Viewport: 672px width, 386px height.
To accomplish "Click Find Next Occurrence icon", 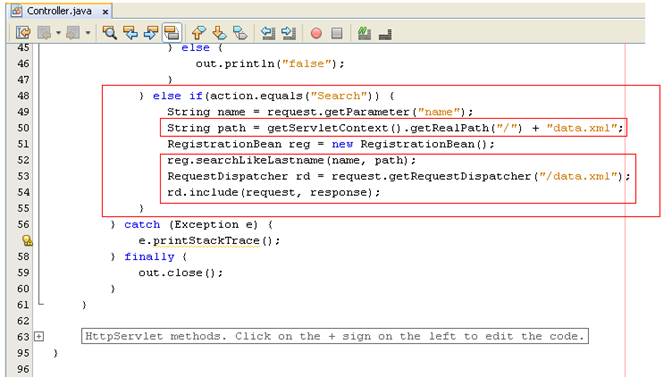I will (151, 33).
